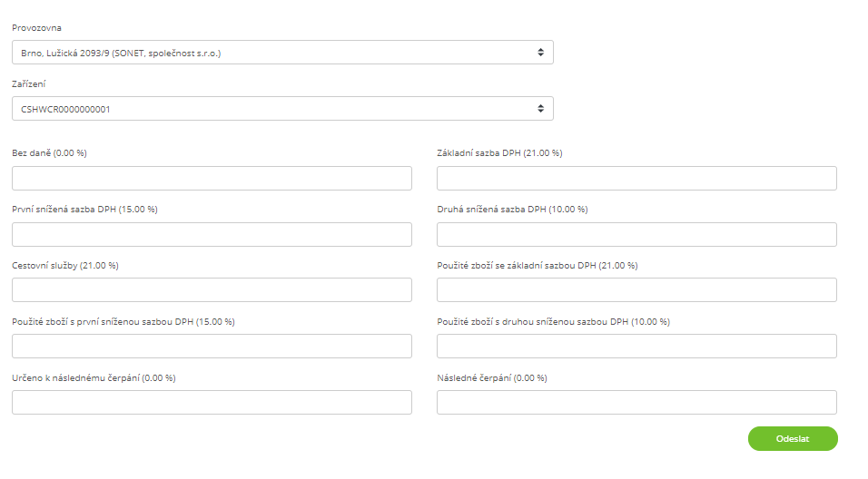This screenshot has width=868, height=479.
Task: Click the Bez daně (0.00 %) label text
Action: tap(49, 153)
